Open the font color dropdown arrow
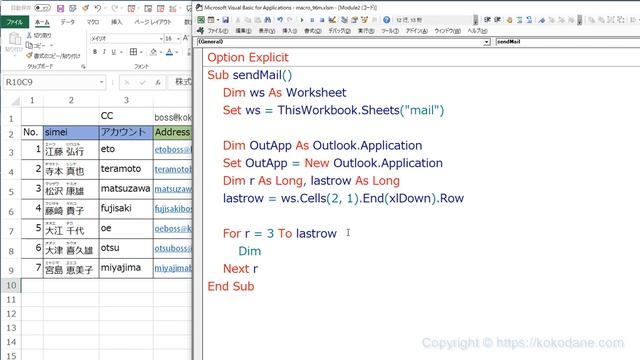 [178, 52]
